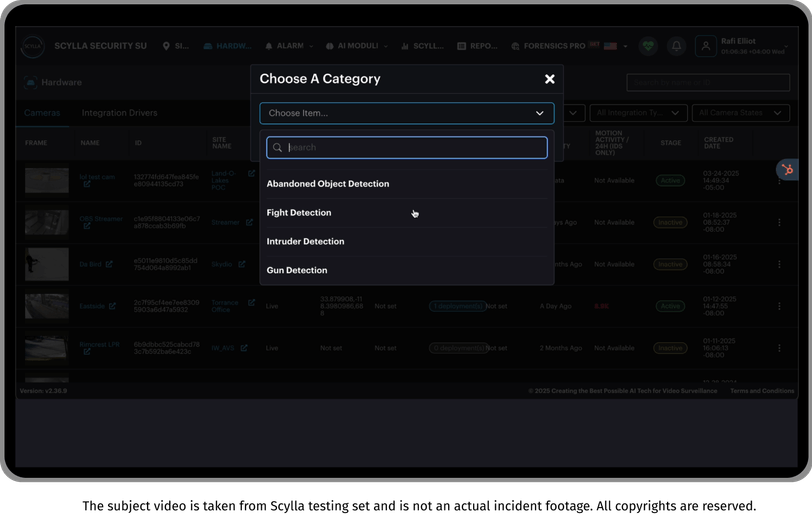Click Eastside 1 deployment(s) badge
The image size is (812, 519).
tap(457, 306)
